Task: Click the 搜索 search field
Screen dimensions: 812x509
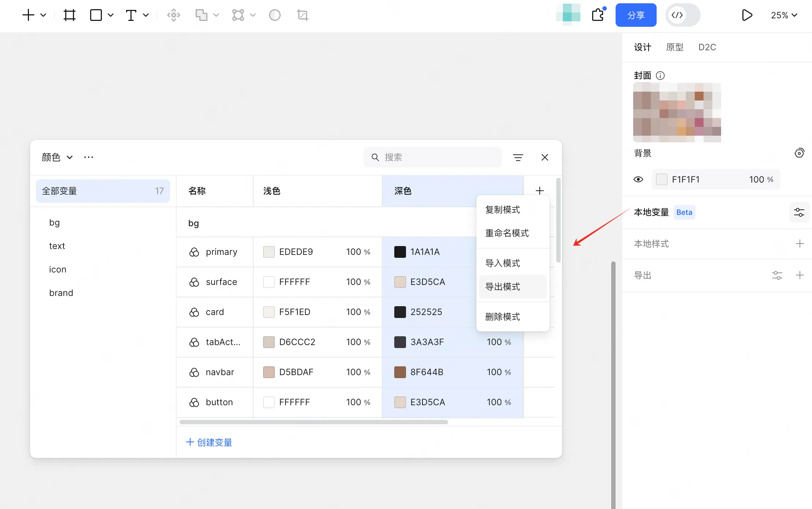Action: pos(433,157)
